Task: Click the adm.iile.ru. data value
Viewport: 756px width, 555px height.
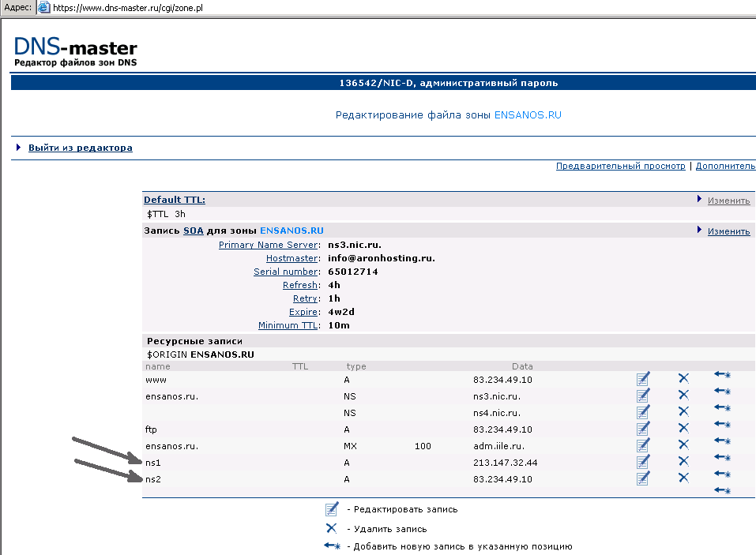Action: 498,446
